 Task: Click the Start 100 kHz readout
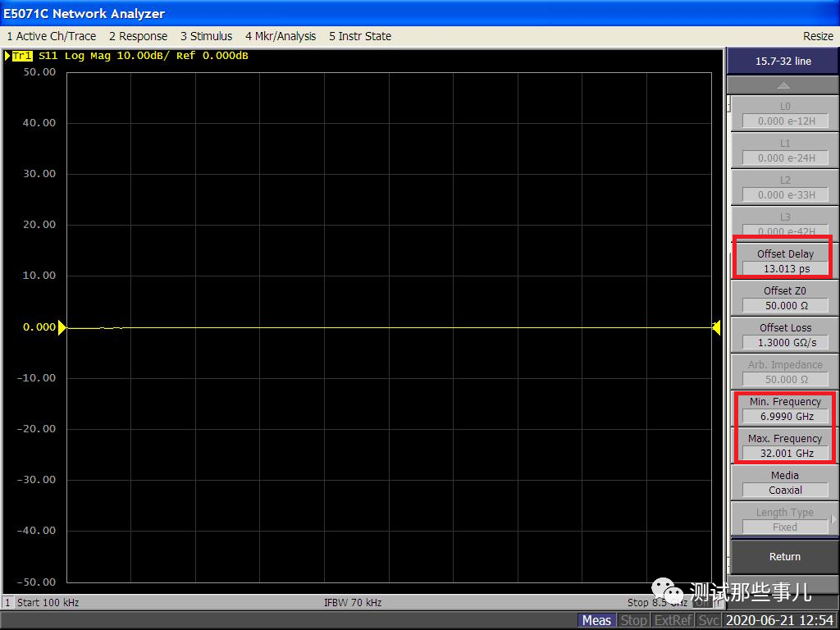[48, 602]
